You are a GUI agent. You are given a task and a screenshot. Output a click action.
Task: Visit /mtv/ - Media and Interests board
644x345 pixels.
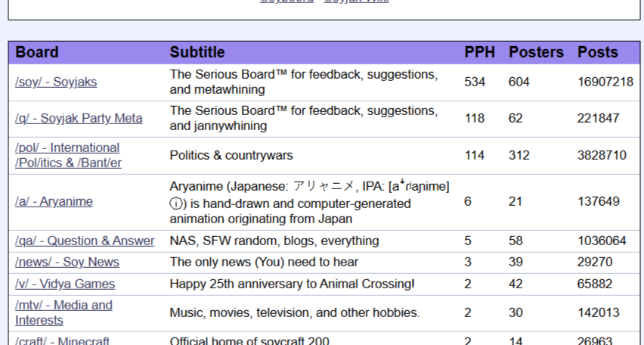63,313
